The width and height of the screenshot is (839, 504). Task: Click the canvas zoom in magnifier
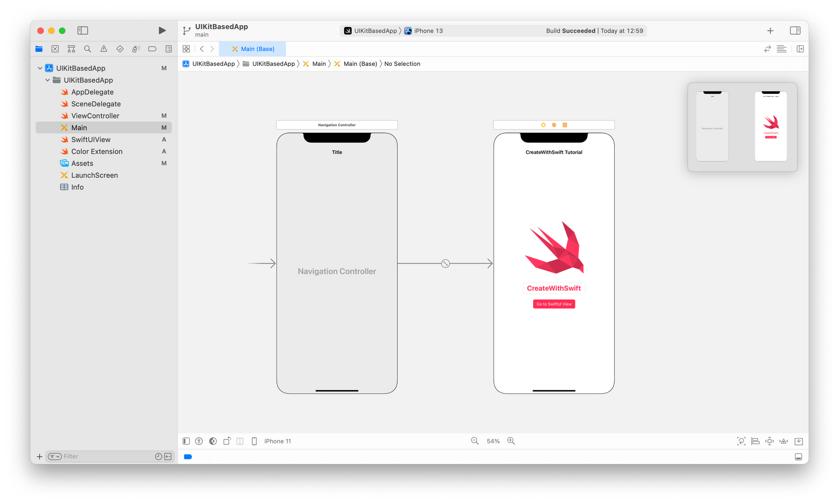[x=512, y=440]
